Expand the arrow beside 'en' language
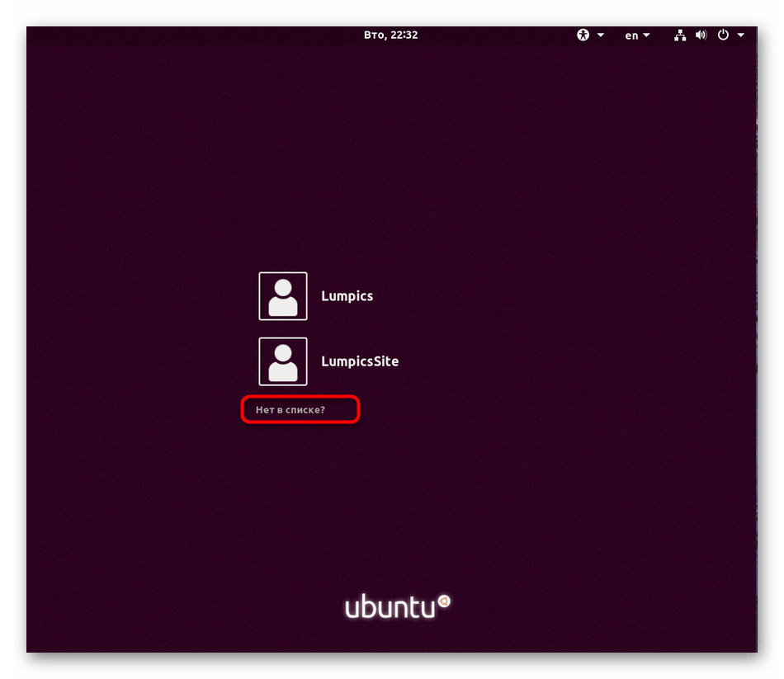The width and height of the screenshot is (784, 679). (x=646, y=35)
